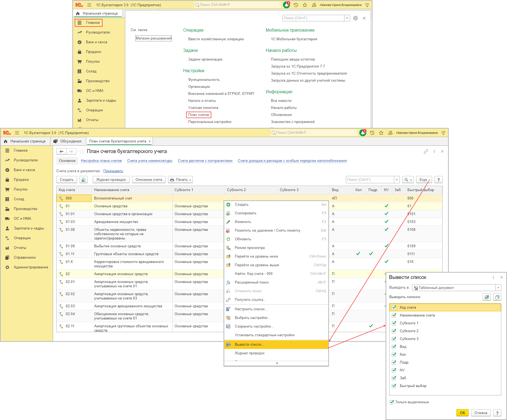Click the forward navigation arrow
Viewport: 507px width, 420px height.
[x=71, y=151]
